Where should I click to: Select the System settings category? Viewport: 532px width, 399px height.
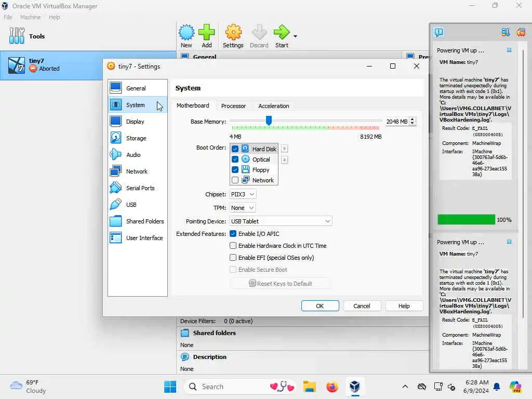point(137,105)
